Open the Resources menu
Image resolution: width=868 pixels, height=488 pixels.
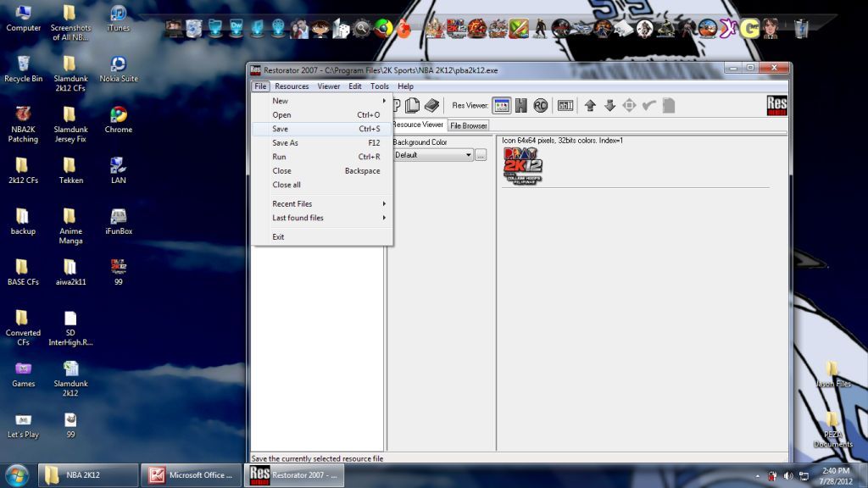click(x=292, y=86)
